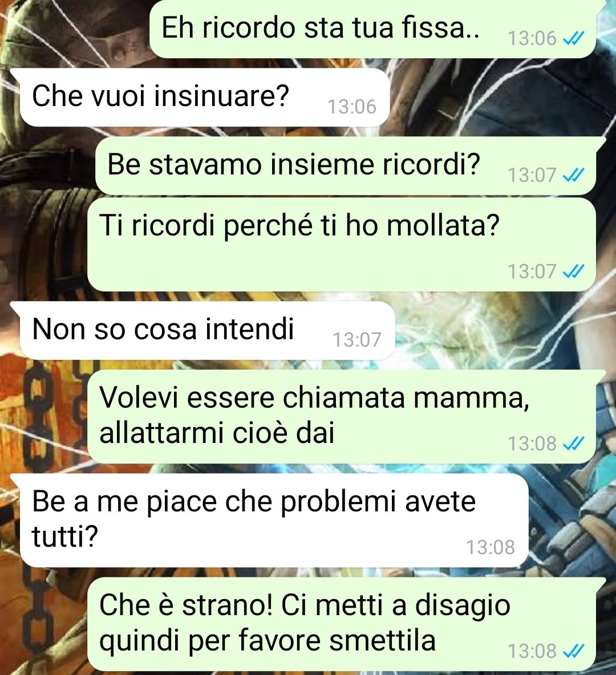Tap the 'Be a me piace che problemi' bubble
This screenshot has height=675, width=616.
[274, 521]
